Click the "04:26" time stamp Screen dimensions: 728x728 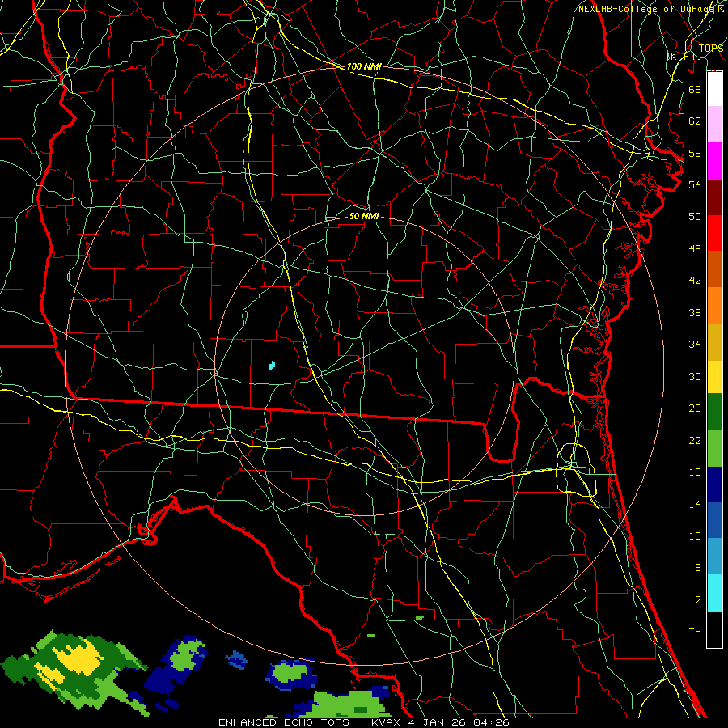click(x=491, y=722)
